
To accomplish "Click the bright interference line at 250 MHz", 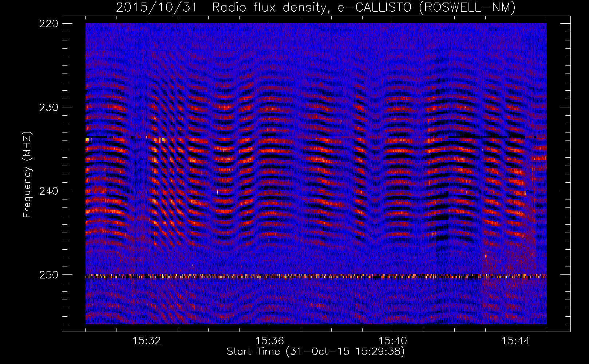I will (x=316, y=276).
